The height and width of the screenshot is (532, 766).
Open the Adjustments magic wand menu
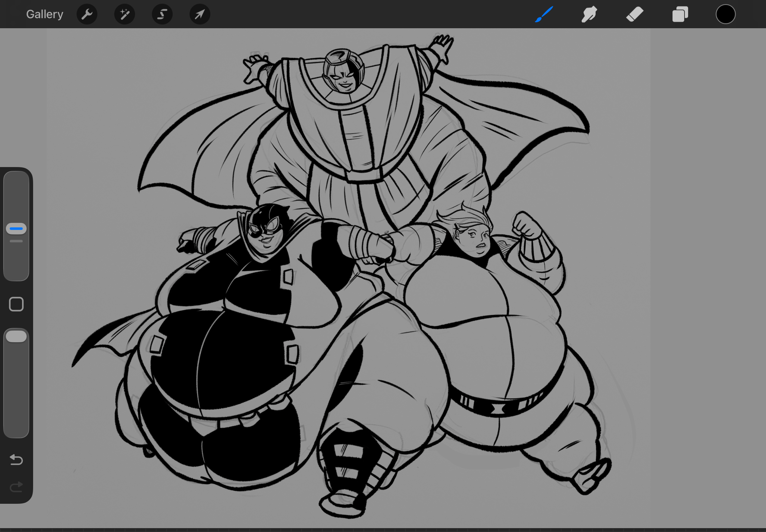click(x=125, y=14)
